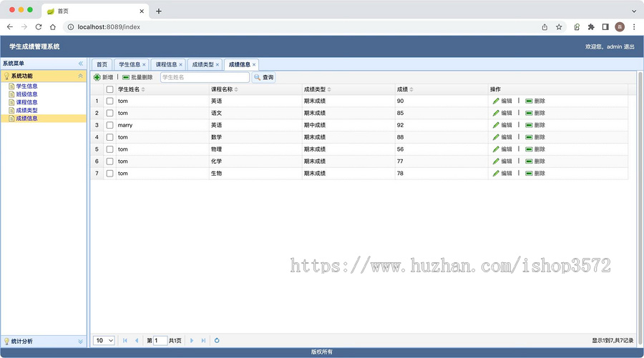Open 成绩类型 in the sidebar tree

tap(26, 110)
